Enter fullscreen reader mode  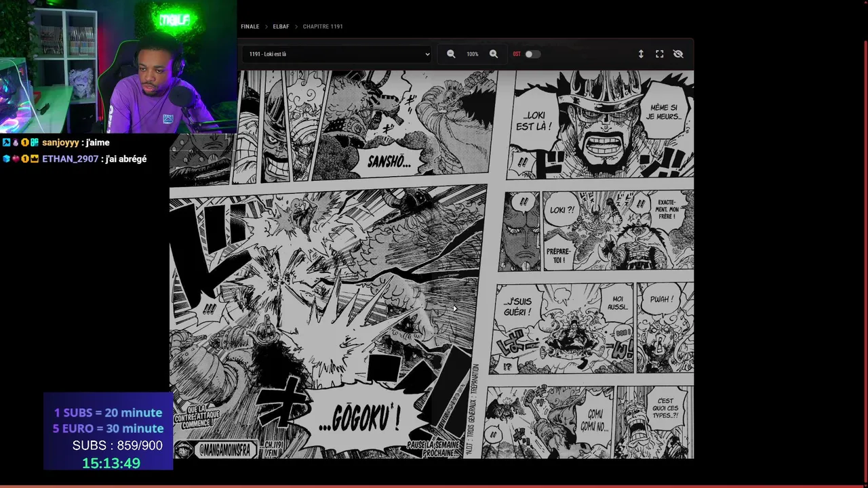[x=659, y=54]
